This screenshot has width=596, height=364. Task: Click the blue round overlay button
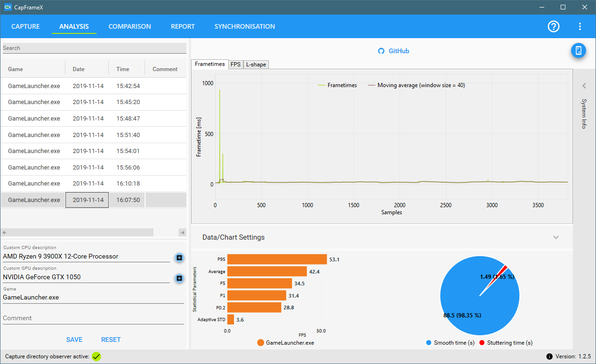tap(579, 50)
